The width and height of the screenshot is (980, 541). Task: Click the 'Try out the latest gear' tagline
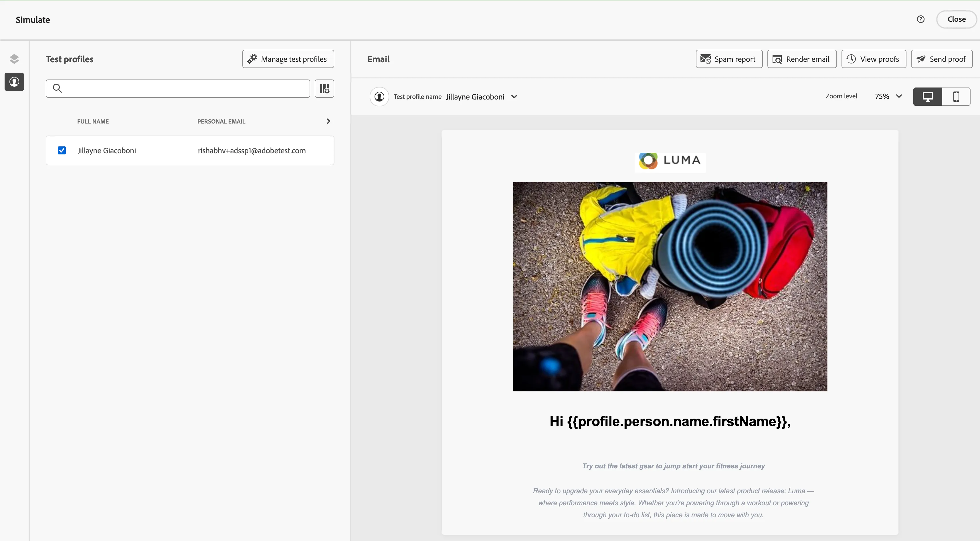click(673, 466)
